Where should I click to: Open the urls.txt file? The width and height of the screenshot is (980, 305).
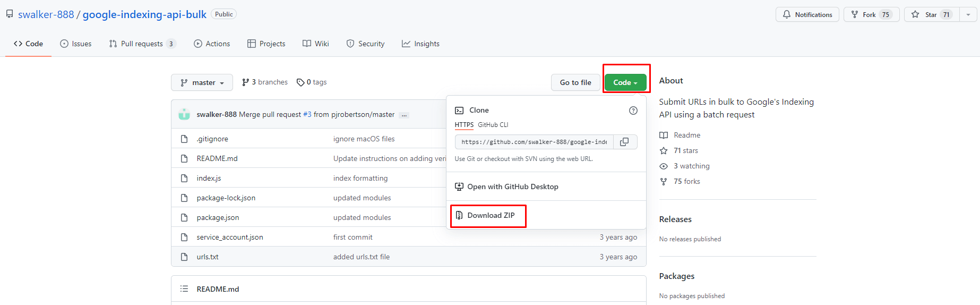pyautogui.click(x=208, y=257)
